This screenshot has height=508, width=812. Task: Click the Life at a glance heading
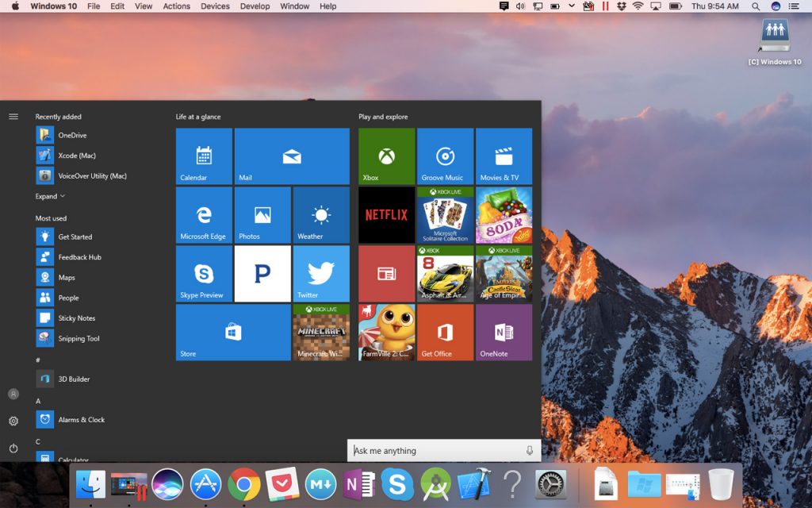point(197,117)
